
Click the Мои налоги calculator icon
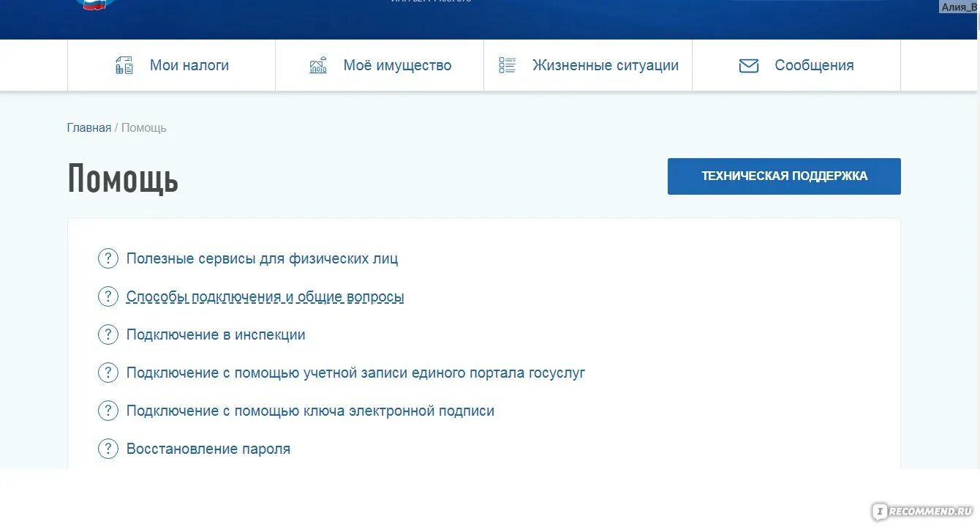click(x=124, y=65)
